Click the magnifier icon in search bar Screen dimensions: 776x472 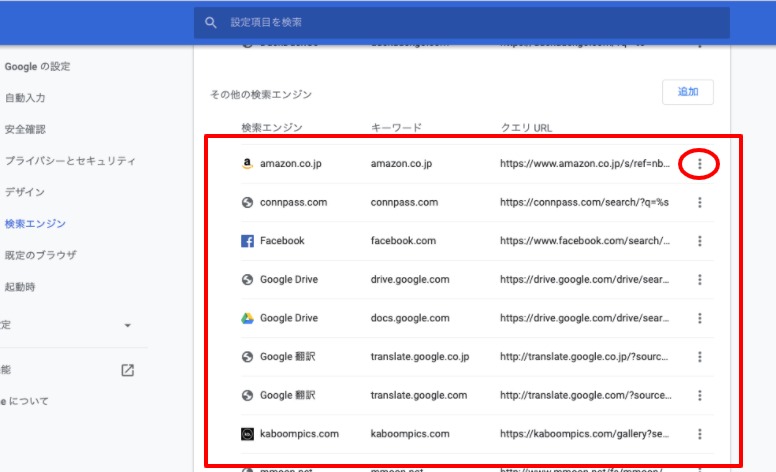[210, 22]
